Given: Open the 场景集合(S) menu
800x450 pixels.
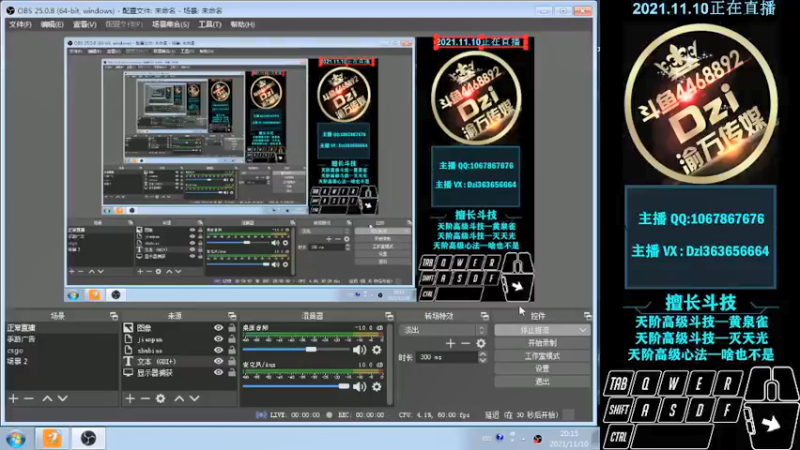Looking at the screenshot, I should coord(170,24).
